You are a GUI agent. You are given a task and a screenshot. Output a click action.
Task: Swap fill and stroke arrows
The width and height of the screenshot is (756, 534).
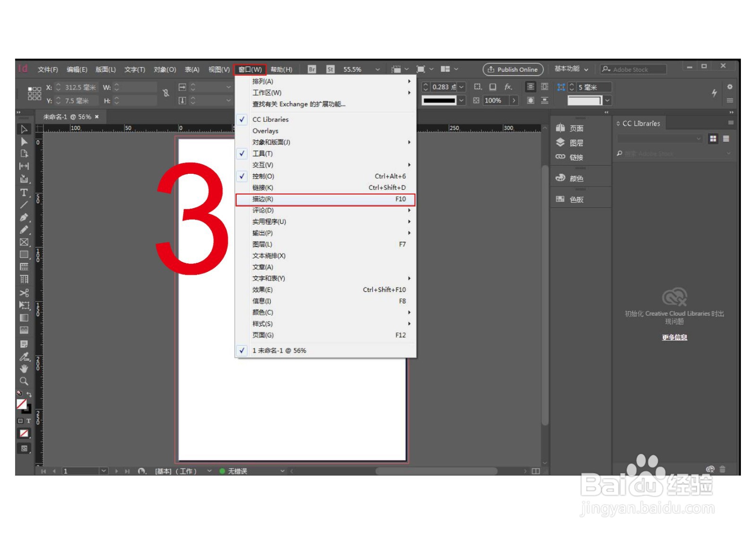[x=29, y=394]
